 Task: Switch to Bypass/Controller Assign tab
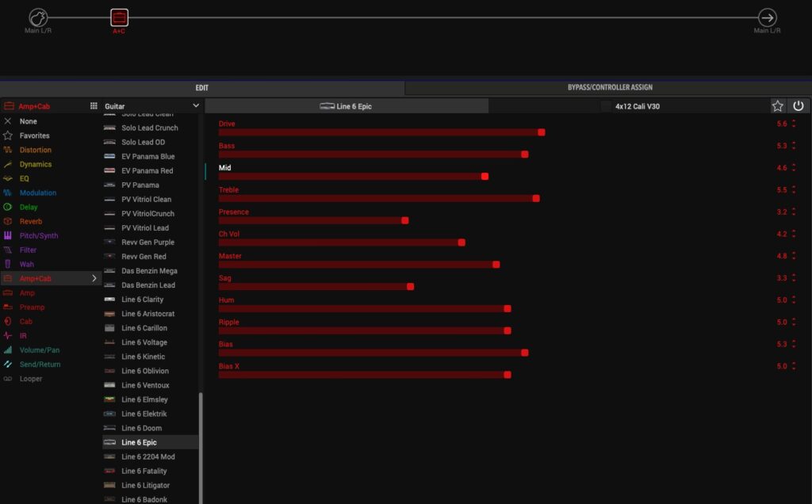[609, 87]
